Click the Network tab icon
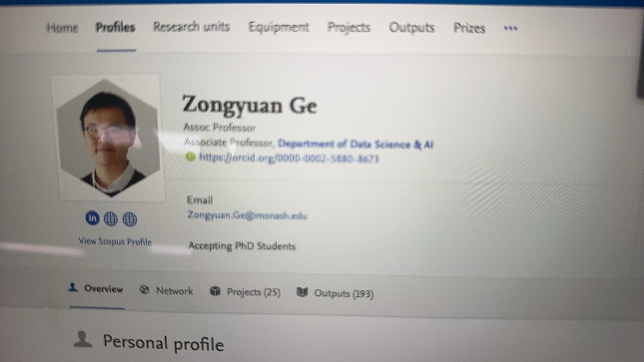Image resolution: width=644 pixels, height=362 pixels. [x=144, y=289]
